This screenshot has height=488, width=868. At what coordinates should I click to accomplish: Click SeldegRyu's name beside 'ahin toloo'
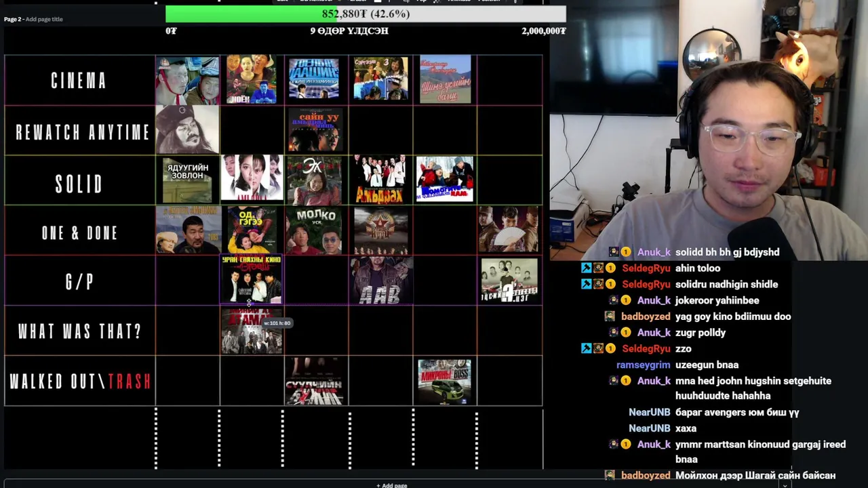click(646, 268)
